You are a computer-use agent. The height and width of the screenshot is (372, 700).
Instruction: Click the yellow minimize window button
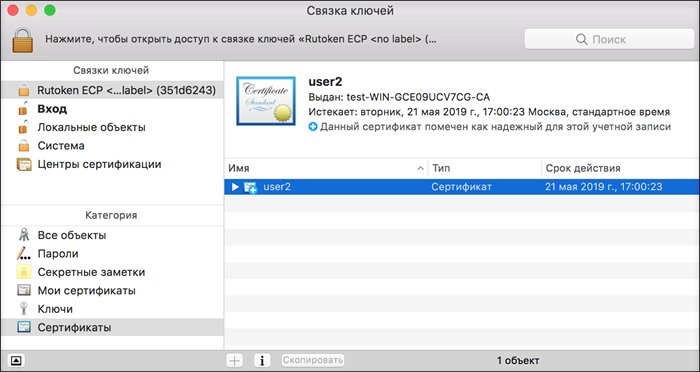point(31,11)
